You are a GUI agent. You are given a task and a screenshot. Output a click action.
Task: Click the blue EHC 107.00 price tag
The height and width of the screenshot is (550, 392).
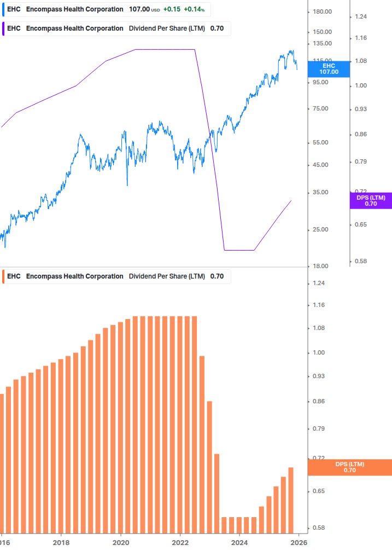329,69
